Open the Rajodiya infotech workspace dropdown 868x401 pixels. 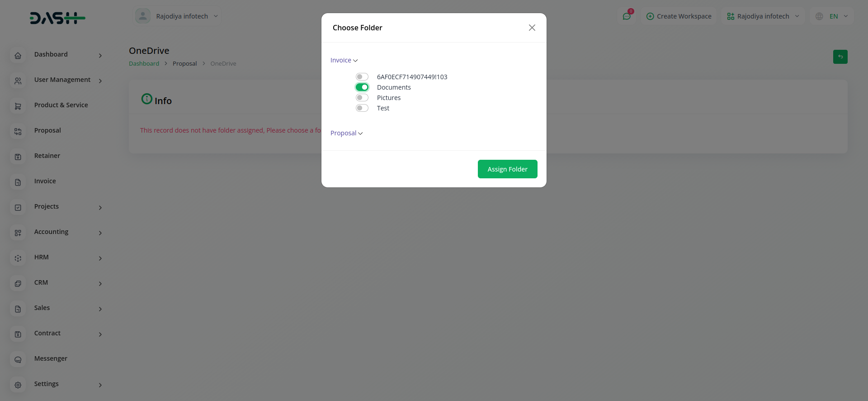pos(763,16)
